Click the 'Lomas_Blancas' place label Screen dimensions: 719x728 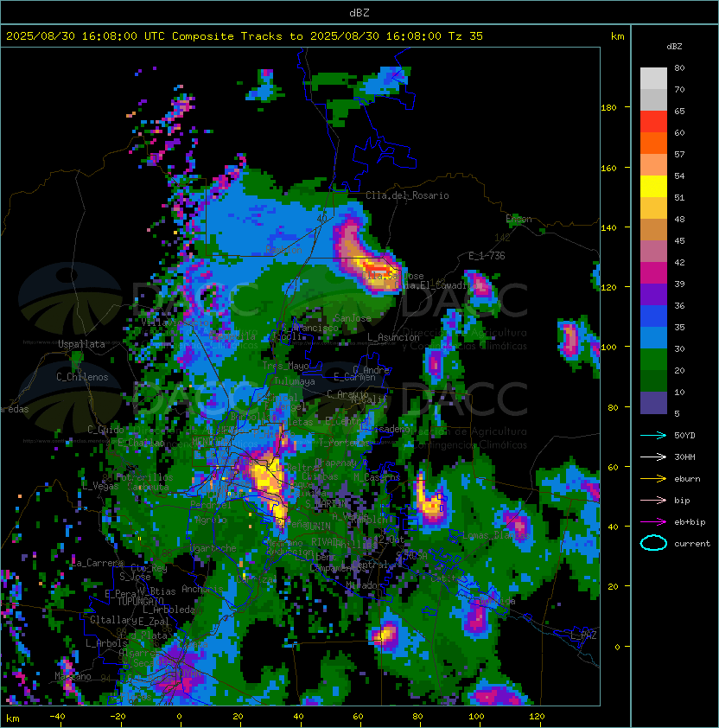(x=496, y=535)
